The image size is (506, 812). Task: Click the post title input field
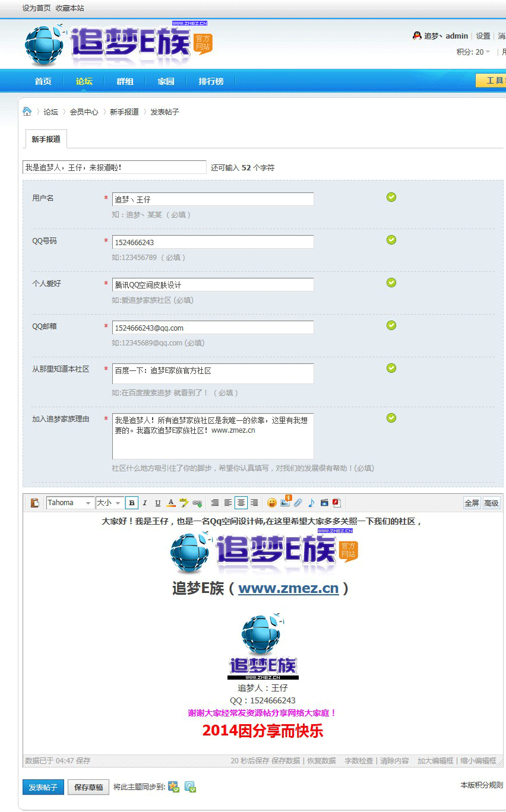tap(115, 167)
